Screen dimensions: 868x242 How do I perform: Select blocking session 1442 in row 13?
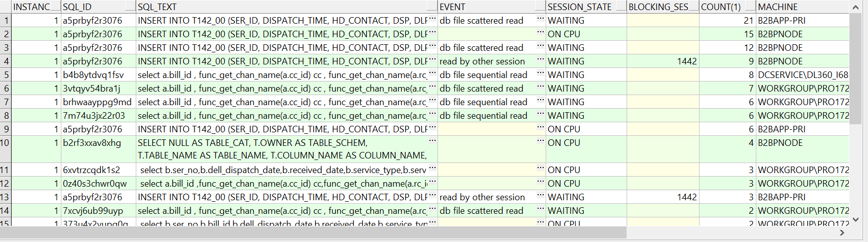[x=663, y=197]
